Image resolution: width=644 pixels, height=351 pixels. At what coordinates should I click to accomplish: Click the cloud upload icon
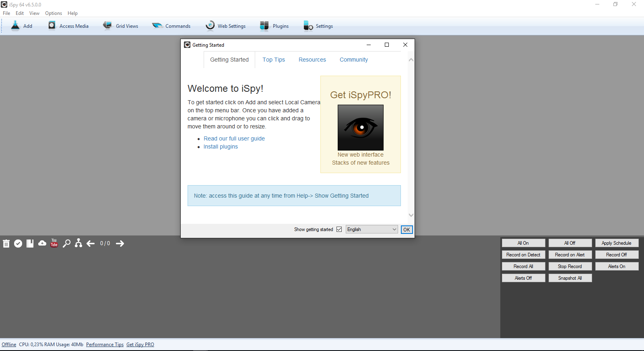click(42, 243)
